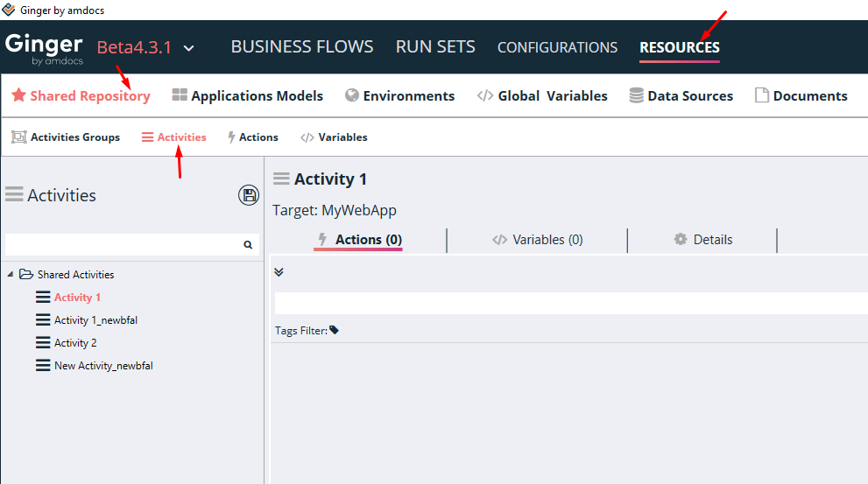Screen dimensions: 868x484
Task: Click the search magnifier icon
Action: (x=248, y=245)
